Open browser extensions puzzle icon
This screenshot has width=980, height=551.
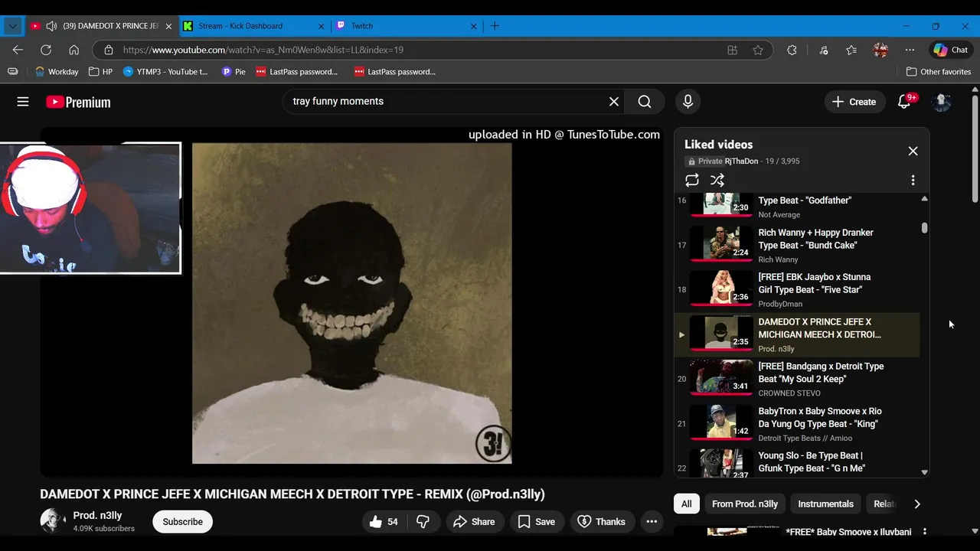[x=792, y=50]
